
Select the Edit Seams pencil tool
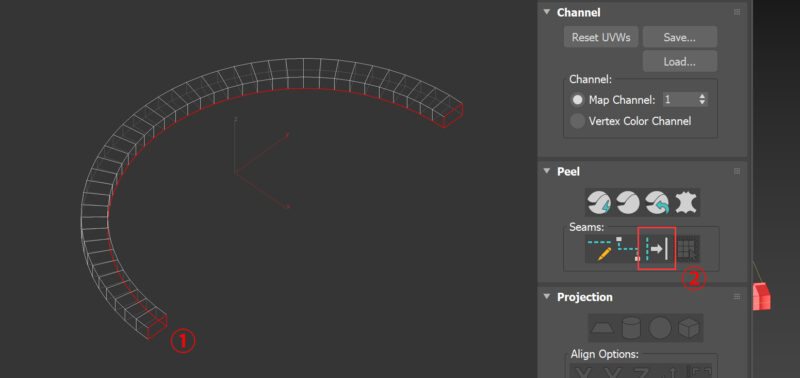click(x=599, y=249)
